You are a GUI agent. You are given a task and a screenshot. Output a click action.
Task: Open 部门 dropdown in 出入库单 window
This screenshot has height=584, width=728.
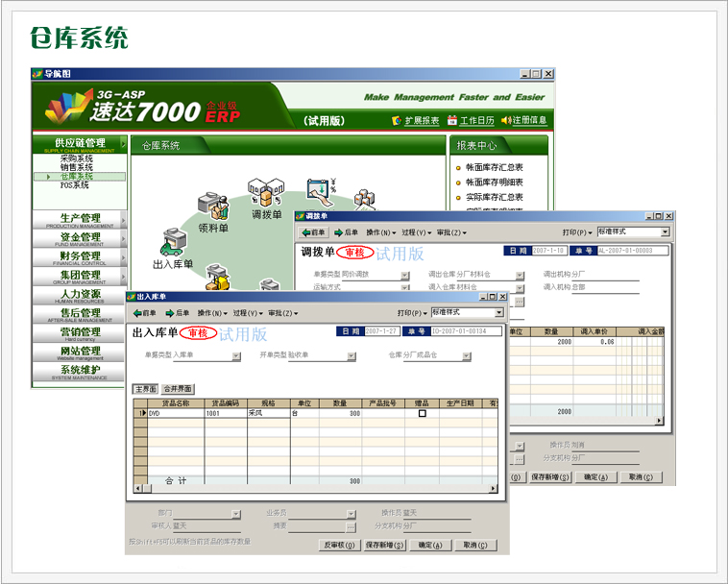click(236, 514)
